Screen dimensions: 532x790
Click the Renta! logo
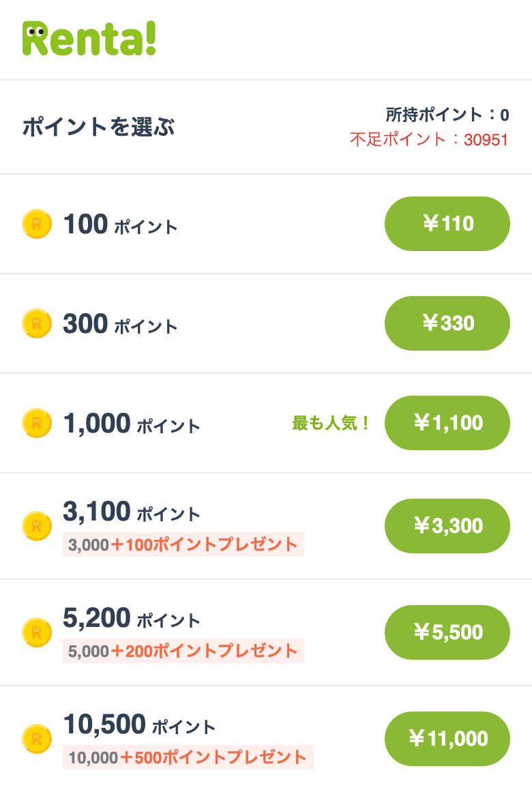[89, 38]
